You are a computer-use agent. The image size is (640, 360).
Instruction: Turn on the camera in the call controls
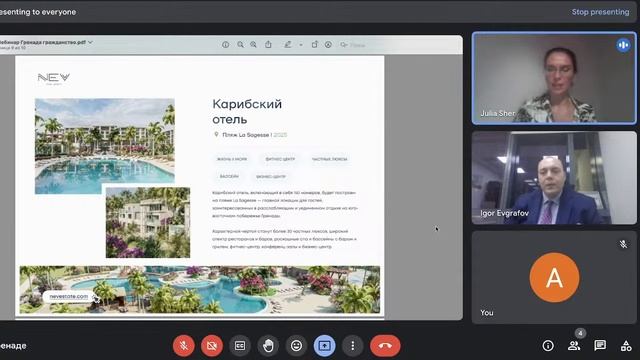coord(212,346)
